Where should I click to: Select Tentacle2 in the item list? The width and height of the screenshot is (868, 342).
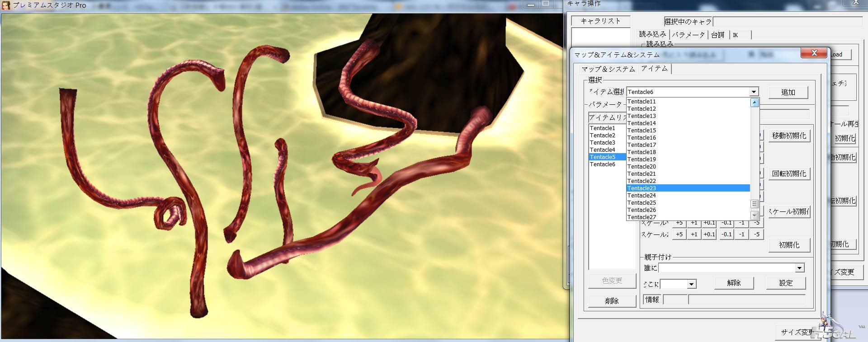608,136
